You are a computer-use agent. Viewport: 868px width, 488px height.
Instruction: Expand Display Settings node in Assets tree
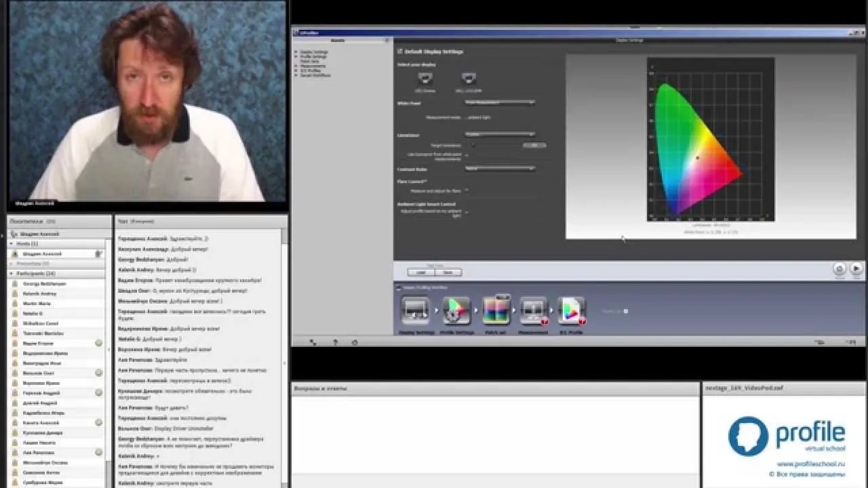pos(296,52)
